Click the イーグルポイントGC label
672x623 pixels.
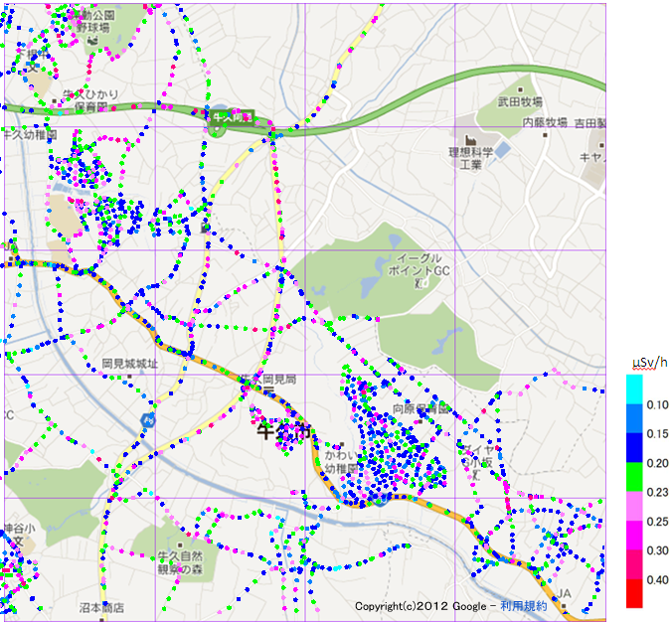(x=419, y=264)
